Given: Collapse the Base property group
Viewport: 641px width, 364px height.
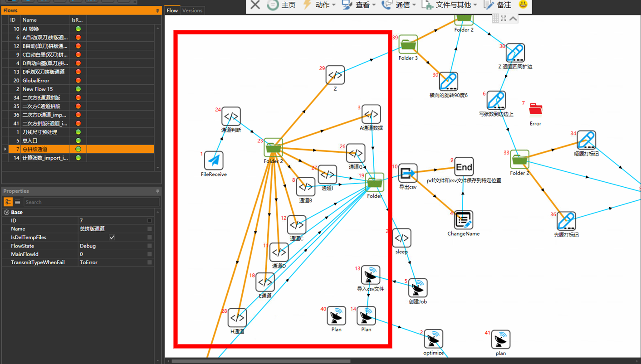Looking at the screenshot, I should click(6, 212).
